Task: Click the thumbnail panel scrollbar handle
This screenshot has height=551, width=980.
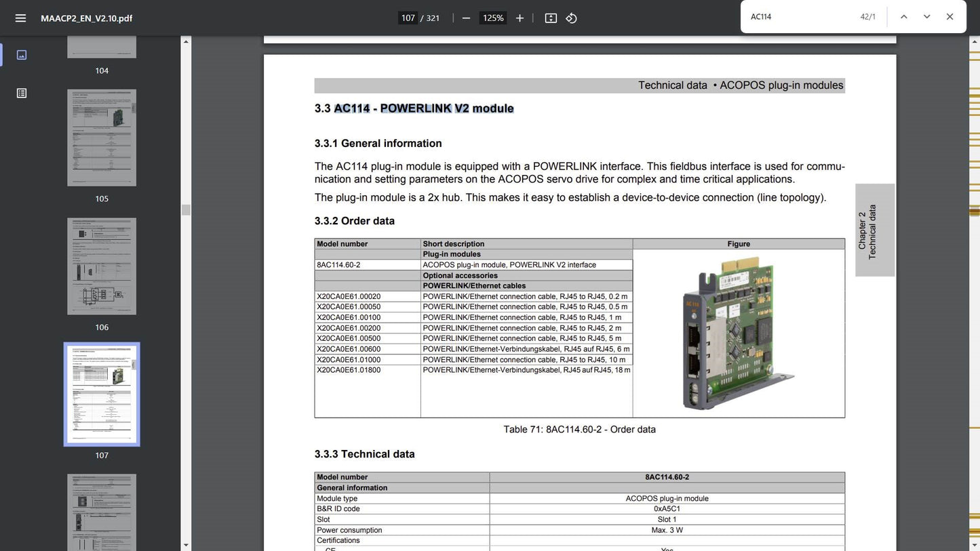Action: coord(186,210)
